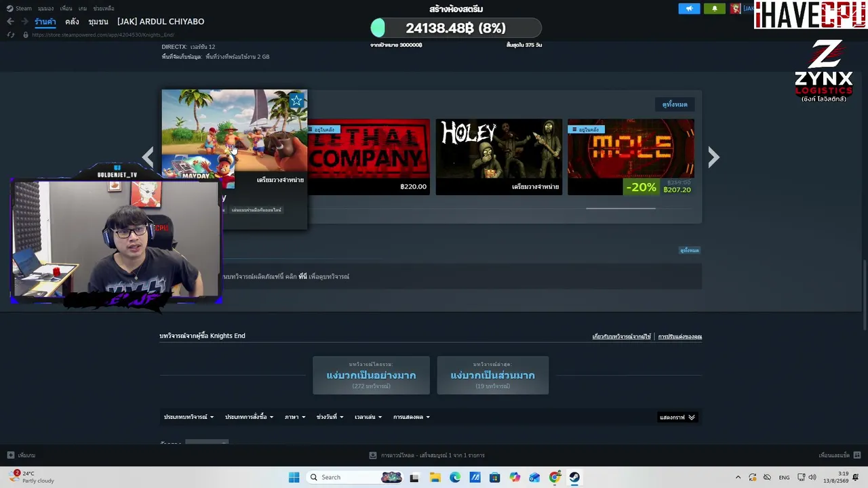
Task: Expand the review type filter dropdown
Action: (x=189, y=417)
